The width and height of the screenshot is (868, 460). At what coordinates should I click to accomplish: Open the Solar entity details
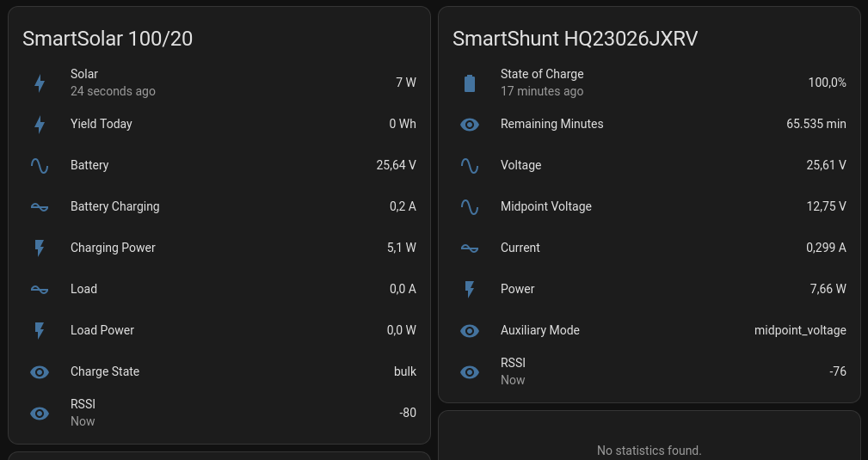click(x=84, y=74)
